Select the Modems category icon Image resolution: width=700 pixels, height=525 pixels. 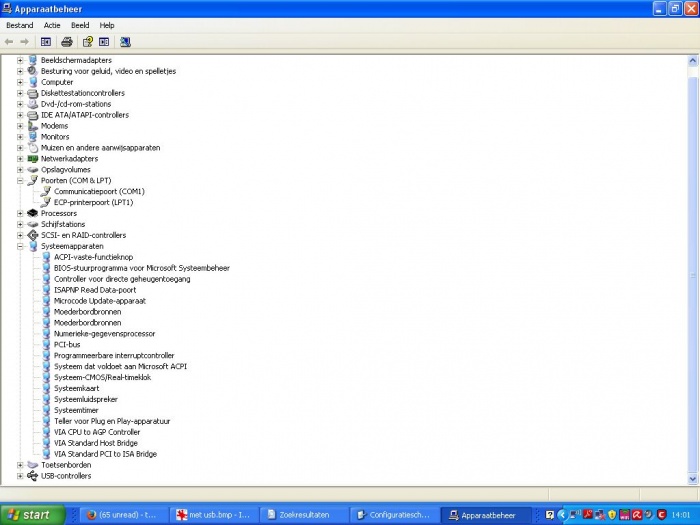point(33,126)
